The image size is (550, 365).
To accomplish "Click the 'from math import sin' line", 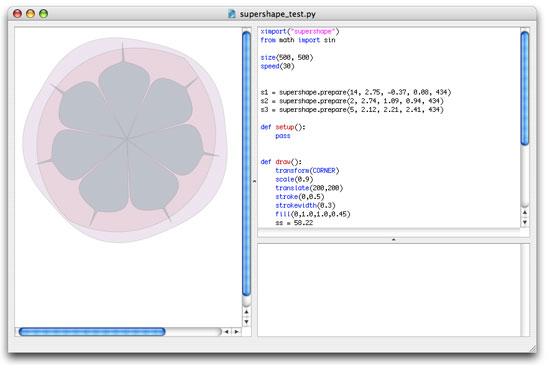I will click(298, 40).
